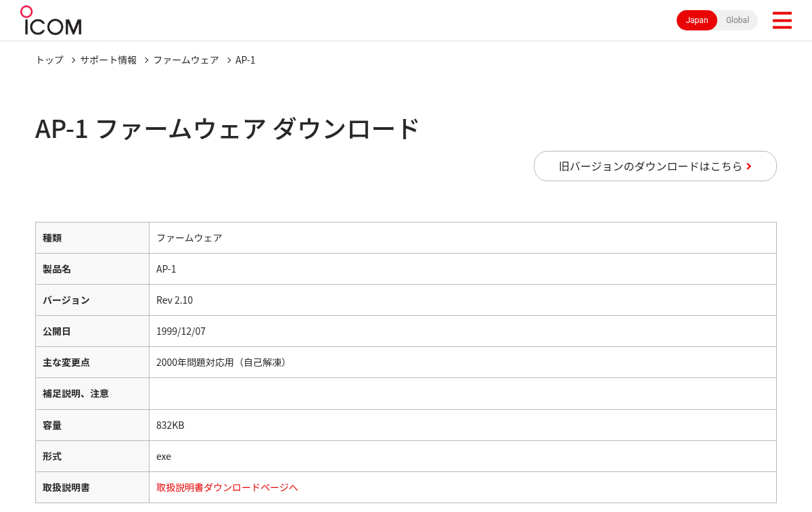Open ファームウェア breadcrumb link
The image size is (812, 512).
tap(186, 60)
